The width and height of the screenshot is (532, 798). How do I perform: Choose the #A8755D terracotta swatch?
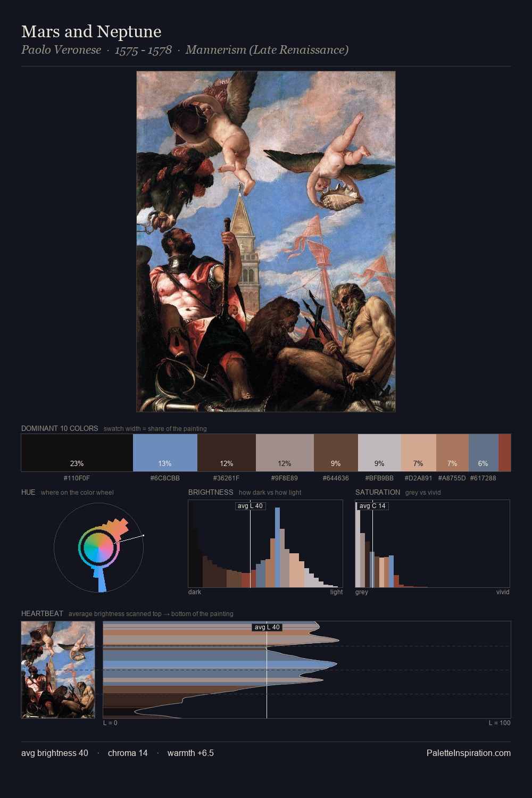tap(452, 453)
